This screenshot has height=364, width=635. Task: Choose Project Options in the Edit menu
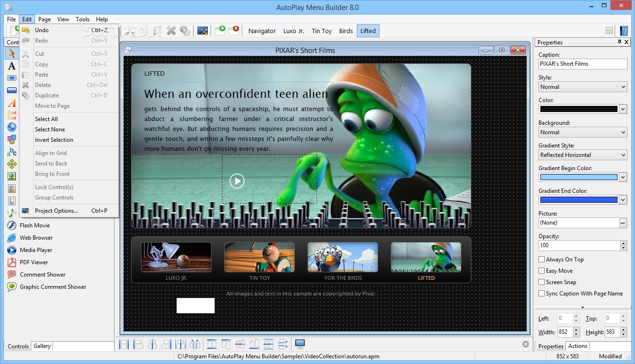click(69, 211)
